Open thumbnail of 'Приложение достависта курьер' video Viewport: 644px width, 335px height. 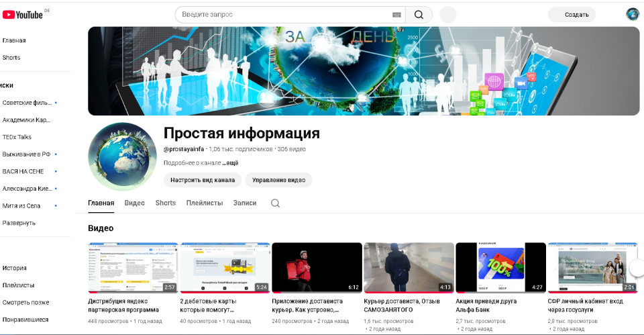pos(317,268)
